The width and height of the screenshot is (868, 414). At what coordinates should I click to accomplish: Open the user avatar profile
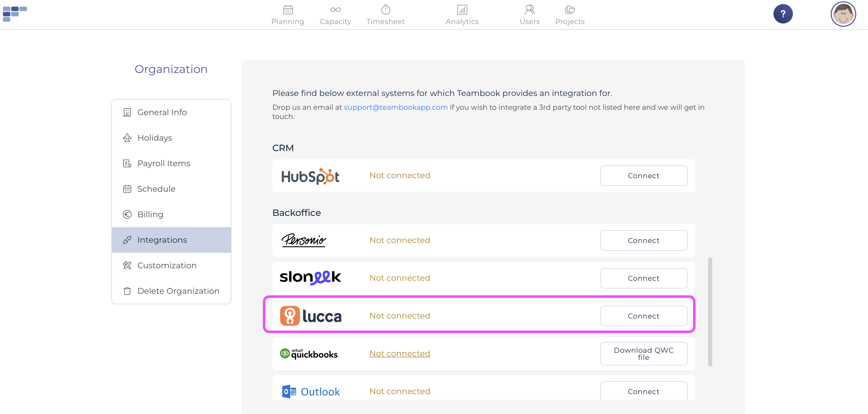pyautogui.click(x=843, y=14)
